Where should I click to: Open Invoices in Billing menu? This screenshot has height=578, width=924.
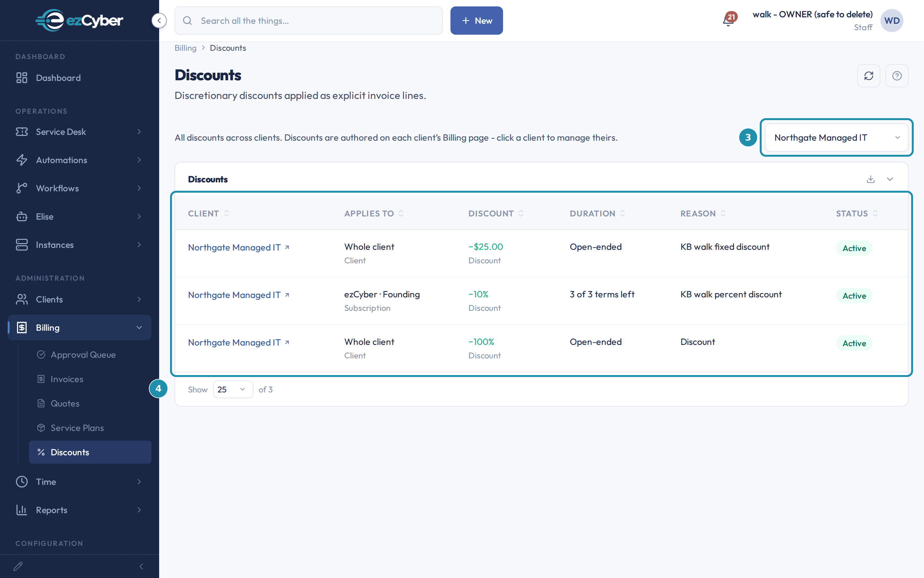click(90, 379)
